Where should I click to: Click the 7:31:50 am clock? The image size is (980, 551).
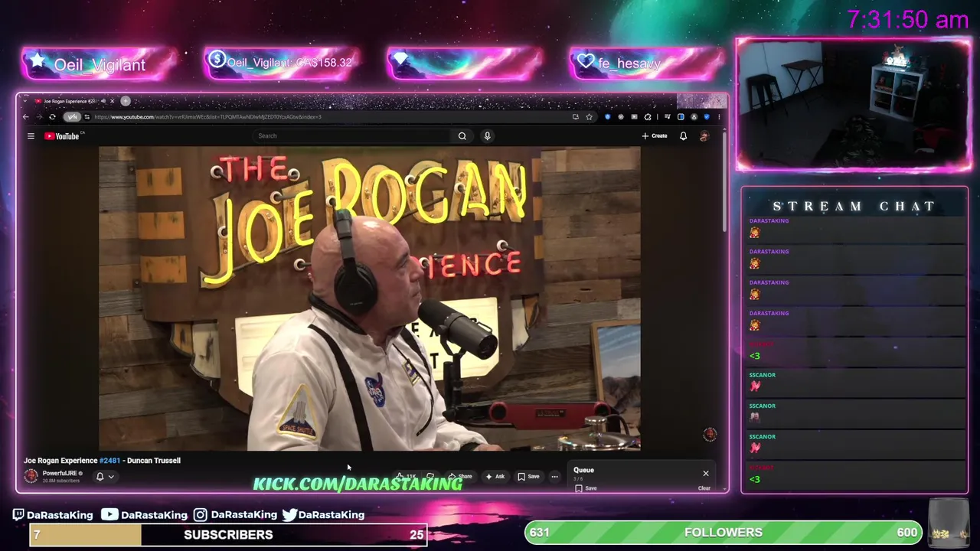coord(907,20)
